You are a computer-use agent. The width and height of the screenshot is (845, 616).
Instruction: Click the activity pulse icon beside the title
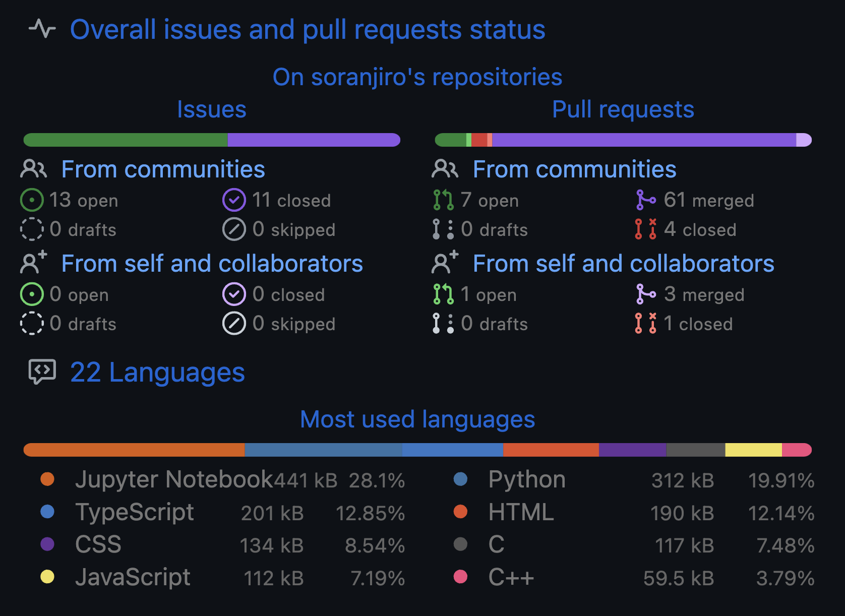(x=42, y=29)
